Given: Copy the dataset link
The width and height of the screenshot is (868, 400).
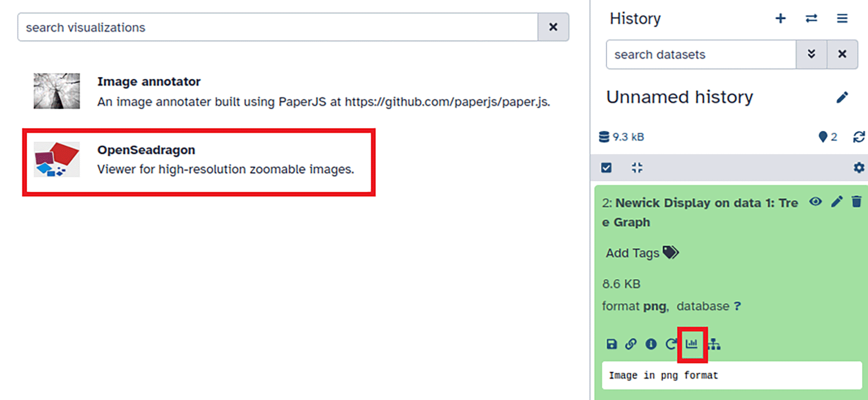Looking at the screenshot, I should [631, 344].
